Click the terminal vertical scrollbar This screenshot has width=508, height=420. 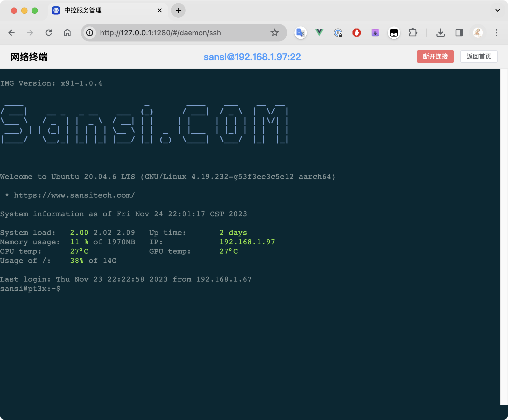504,236
